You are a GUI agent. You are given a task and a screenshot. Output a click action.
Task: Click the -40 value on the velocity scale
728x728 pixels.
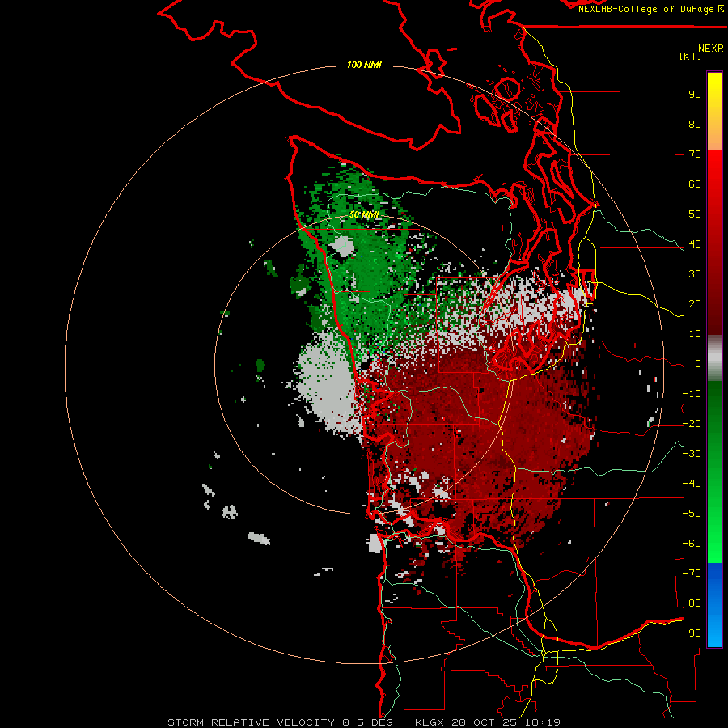pos(692,484)
